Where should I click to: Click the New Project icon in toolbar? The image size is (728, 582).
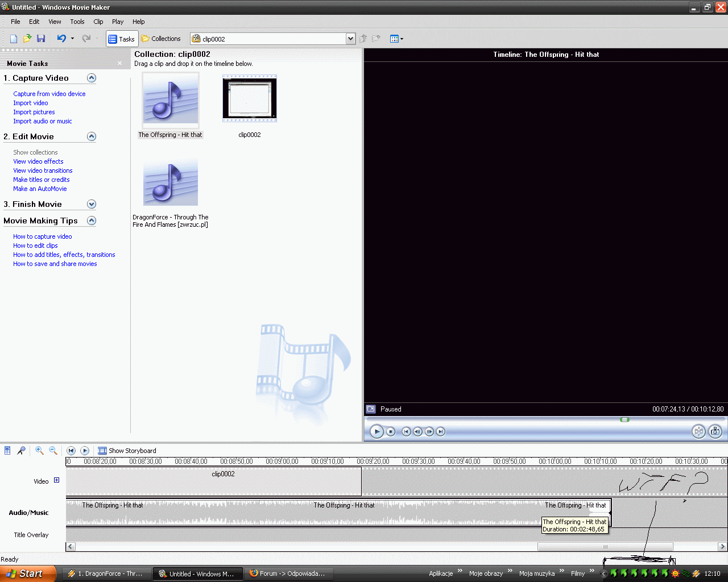pos(14,39)
